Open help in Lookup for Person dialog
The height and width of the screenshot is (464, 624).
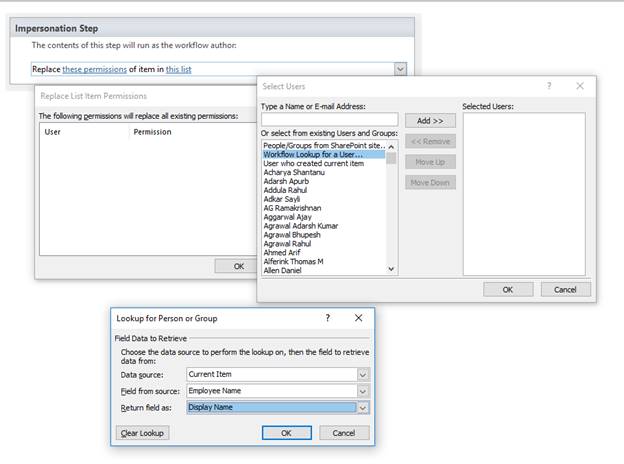tap(328, 318)
